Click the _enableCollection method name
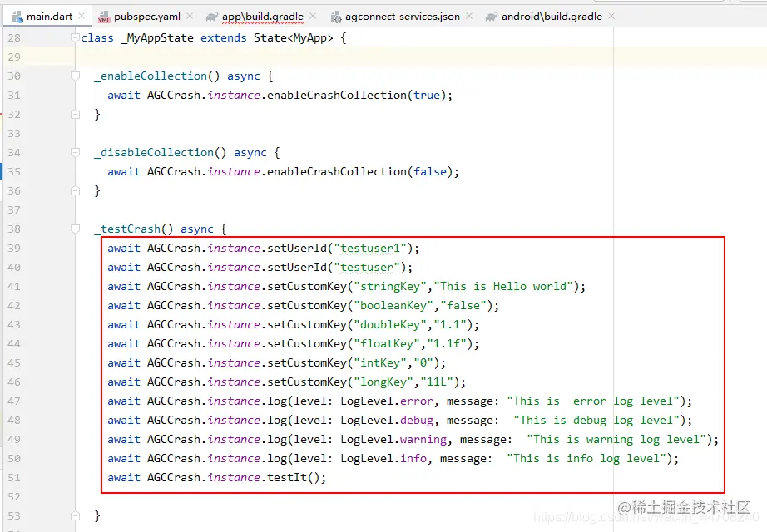This screenshot has width=767, height=532. tap(151, 76)
